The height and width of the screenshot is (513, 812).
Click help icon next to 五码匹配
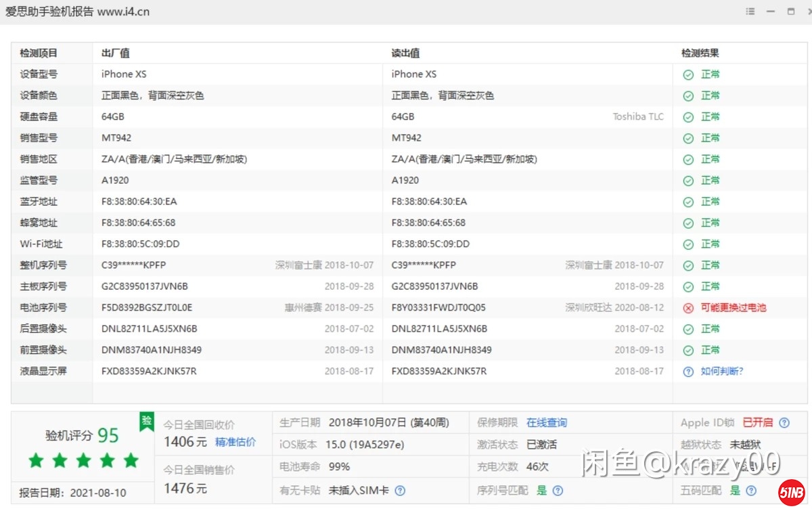[750, 491]
